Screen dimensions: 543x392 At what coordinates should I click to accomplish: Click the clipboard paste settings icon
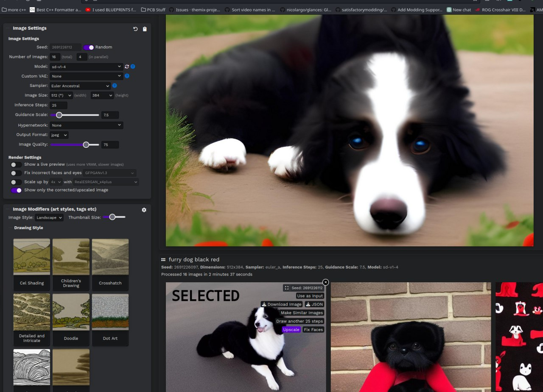click(x=145, y=29)
